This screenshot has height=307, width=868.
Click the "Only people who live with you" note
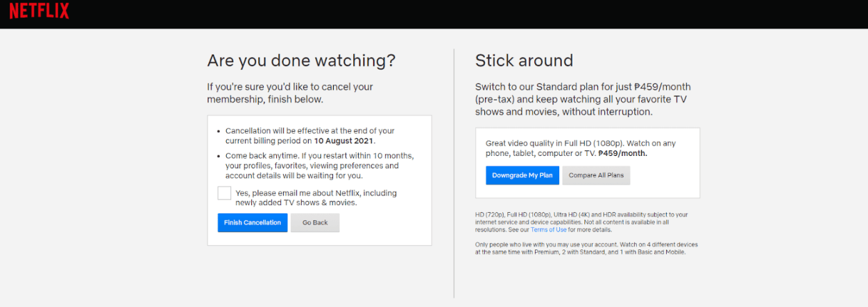click(586, 249)
